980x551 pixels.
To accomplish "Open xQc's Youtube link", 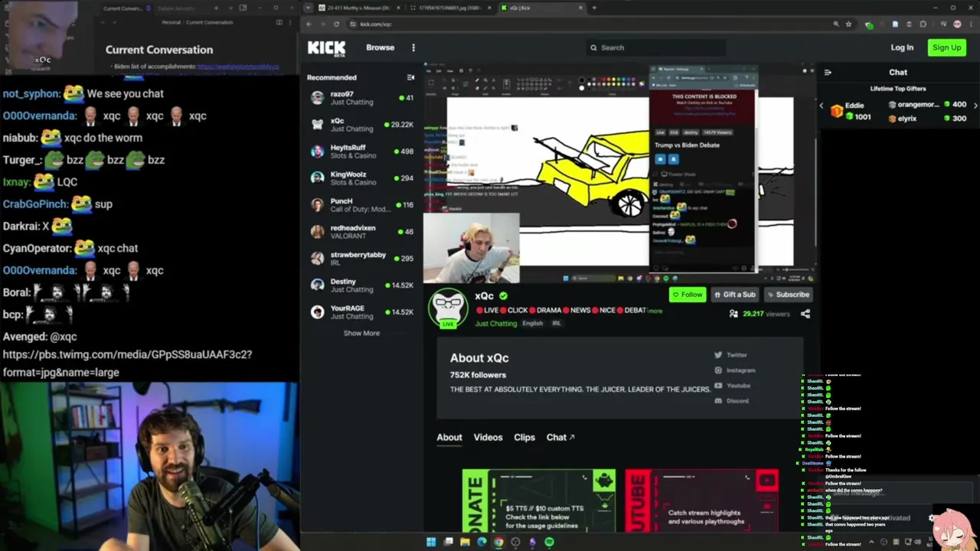I will pos(732,386).
